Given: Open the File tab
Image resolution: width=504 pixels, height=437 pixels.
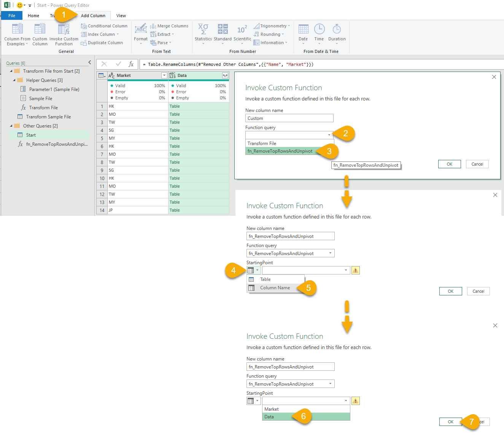Looking at the screenshot, I should 12,16.
